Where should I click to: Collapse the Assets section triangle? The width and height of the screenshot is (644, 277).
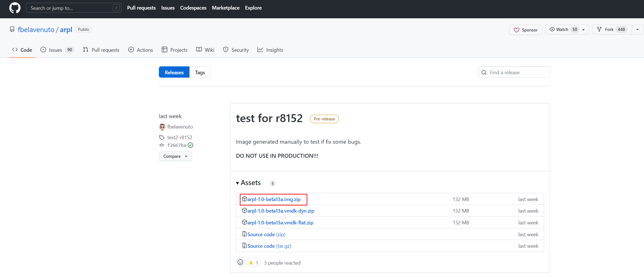237,183
